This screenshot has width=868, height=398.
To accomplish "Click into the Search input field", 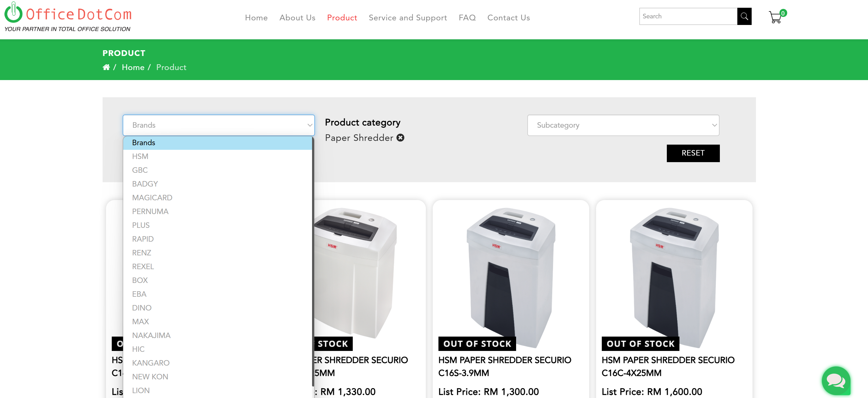I will point(688,16).
